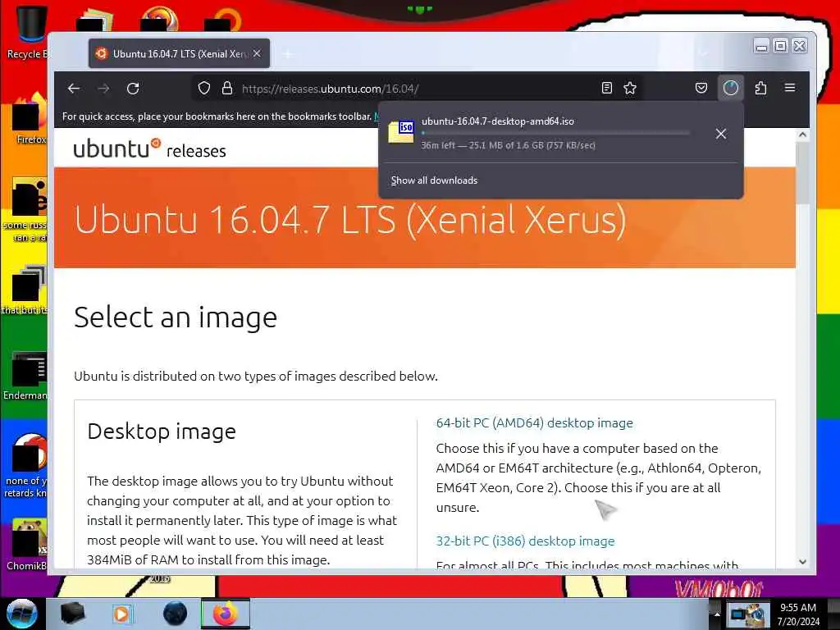Viewport: 840px width, 630px height.
Task: Click the Desktop image heading
Action: [x=162, y=431]
